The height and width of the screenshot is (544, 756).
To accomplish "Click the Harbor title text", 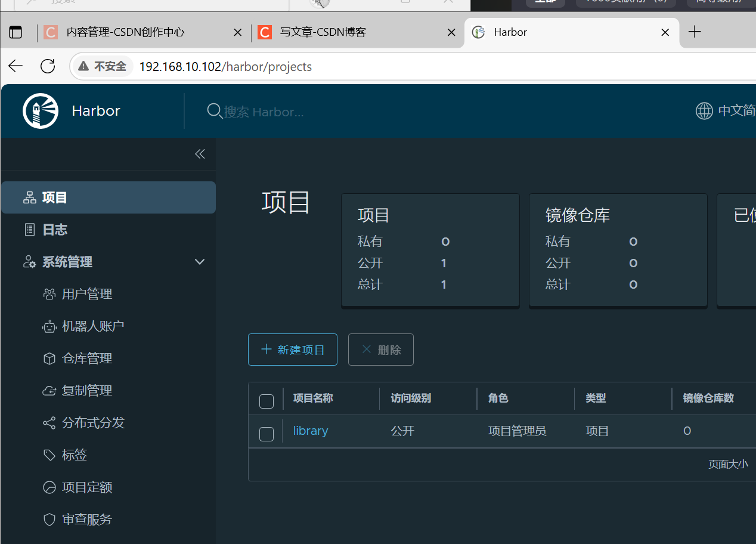I will (96, 111).
